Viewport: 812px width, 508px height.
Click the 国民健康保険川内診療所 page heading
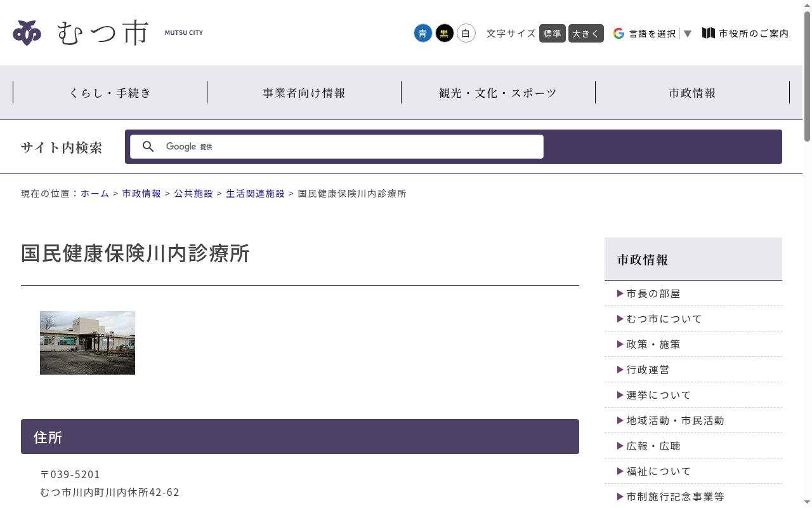pyautogui.click(x=135, y=253)
